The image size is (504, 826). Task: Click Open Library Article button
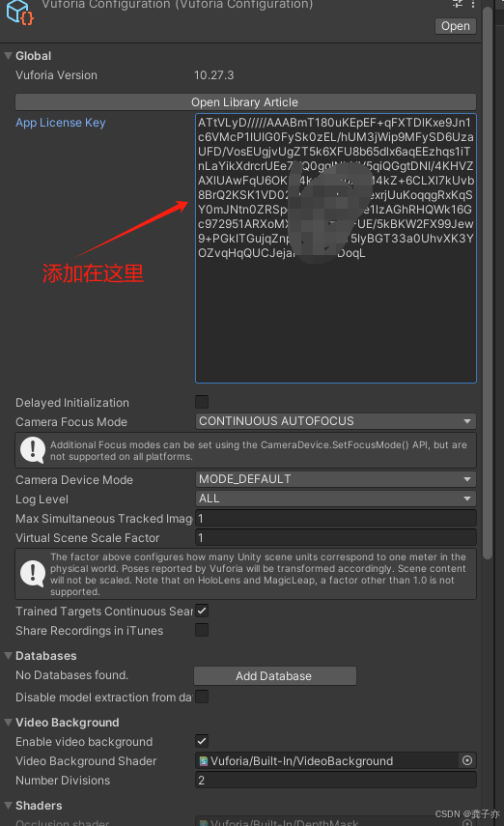[245, 102]
